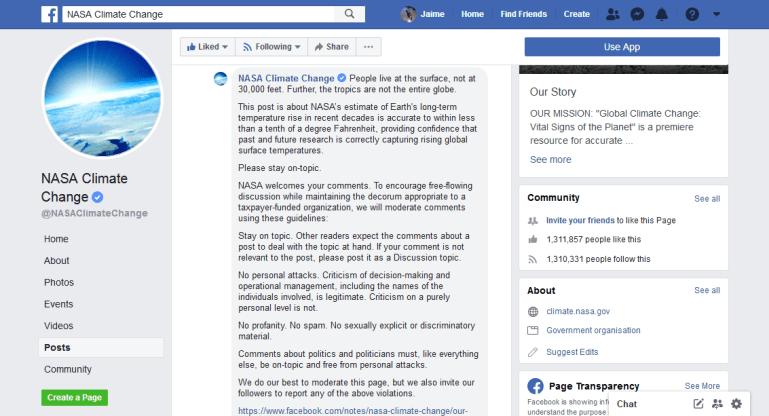Screen dimensions: 769x416
Task: Select About in page sidebar
Action: point(56,260)
